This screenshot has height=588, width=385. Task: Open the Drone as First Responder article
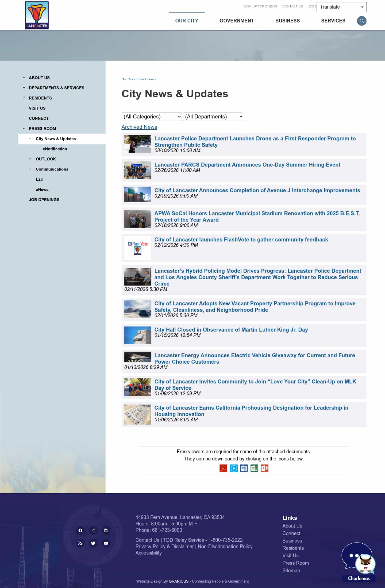click(255, 142)
